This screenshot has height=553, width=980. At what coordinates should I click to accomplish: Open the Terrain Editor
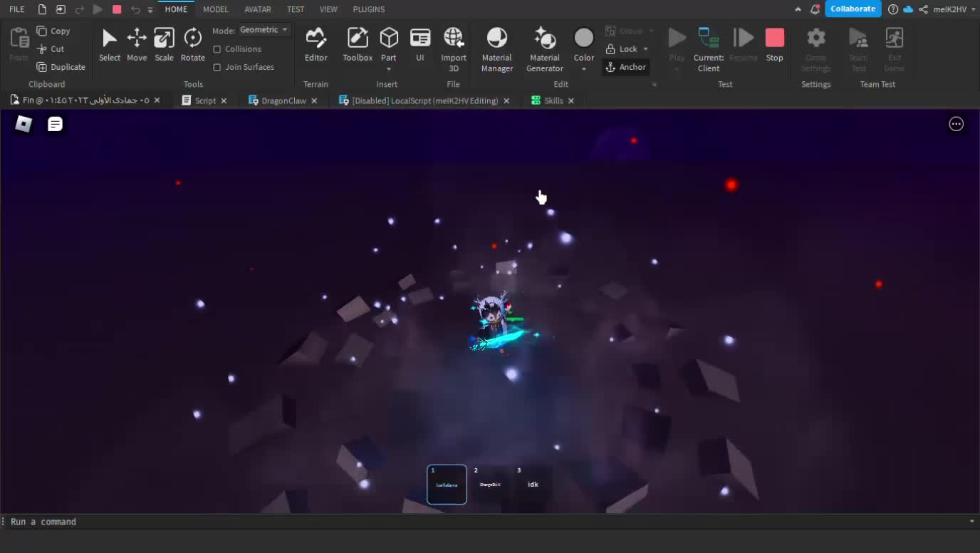click(316, 45)
